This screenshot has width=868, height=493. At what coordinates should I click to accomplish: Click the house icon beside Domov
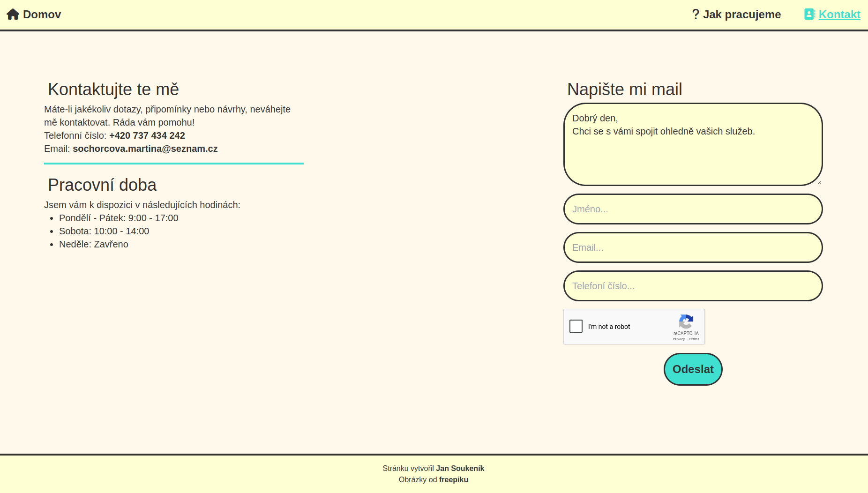(x=13, y=15)
